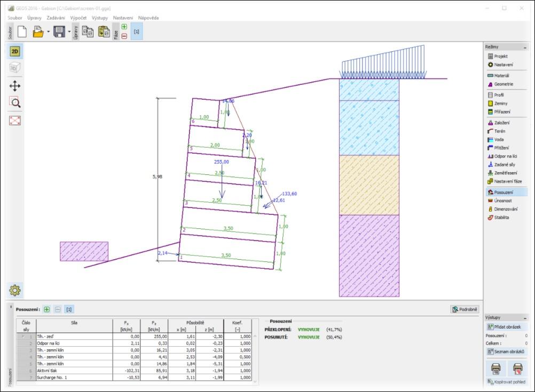Open the Výpočet menu
The width and height of the screenshot is (535, 392).
coord(78,18)
